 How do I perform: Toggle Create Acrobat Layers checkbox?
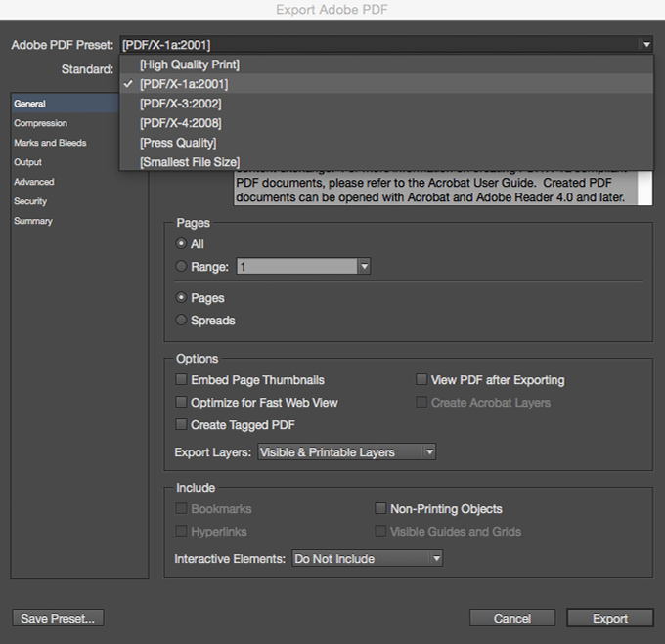[x=421, y=402]
